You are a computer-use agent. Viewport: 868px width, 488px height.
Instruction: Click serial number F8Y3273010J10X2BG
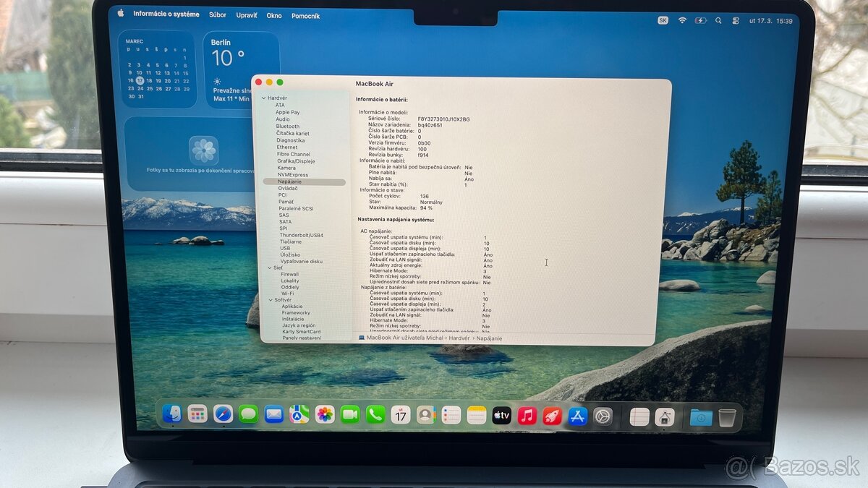tap(443, 119)
